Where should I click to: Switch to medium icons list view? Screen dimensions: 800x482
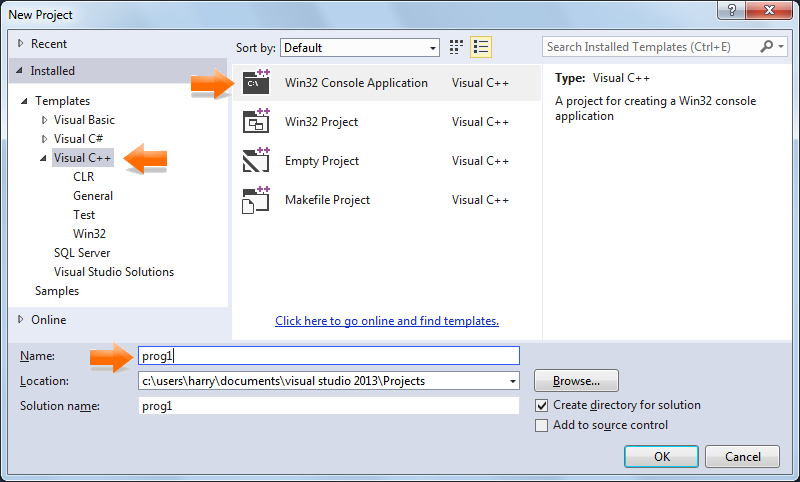(481, 47)
